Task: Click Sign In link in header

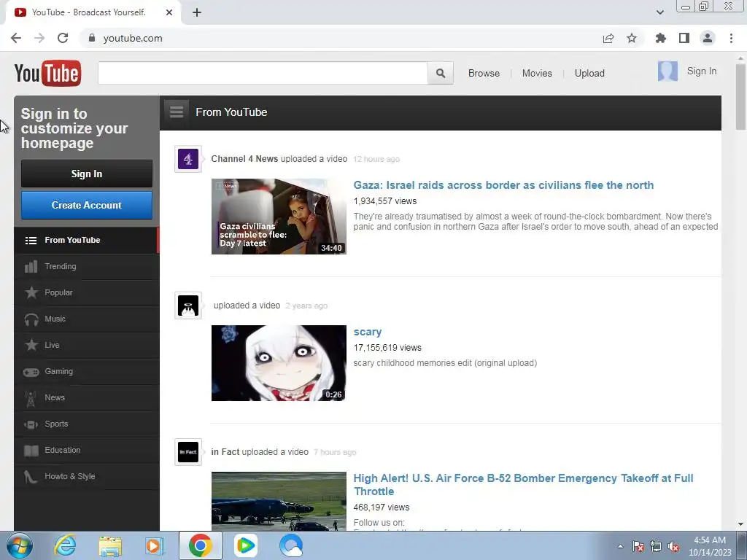Action: 701,71
